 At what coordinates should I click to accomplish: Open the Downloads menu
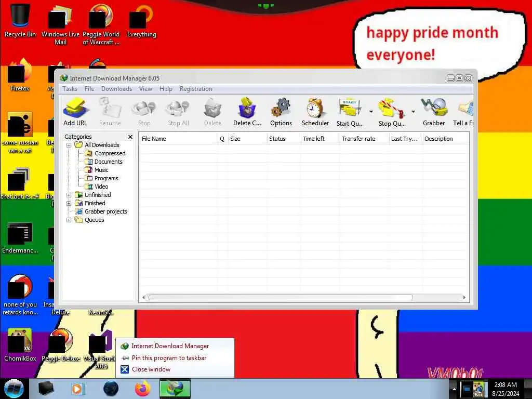(116, 89)
